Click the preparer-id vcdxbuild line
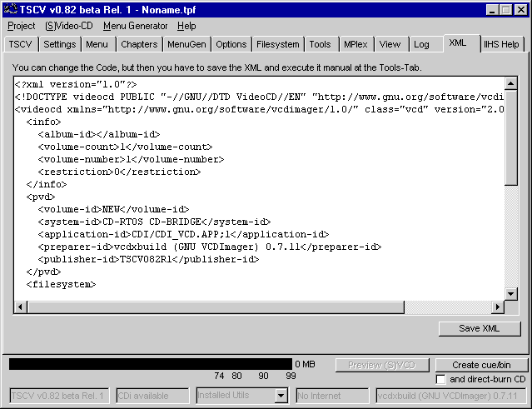532x409 pixels. pos(210,247)
